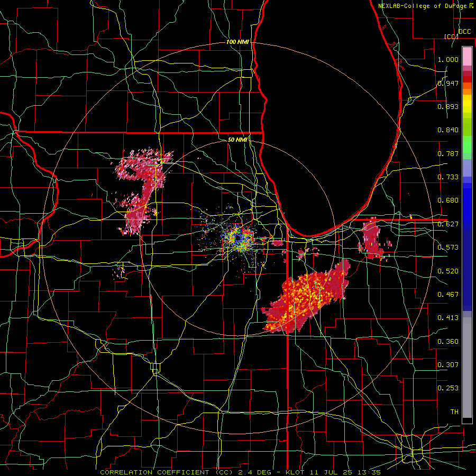Viewport: 476px width, 476px height.
Task: Click the 0.307 legend value
Action: pos(448,365)
